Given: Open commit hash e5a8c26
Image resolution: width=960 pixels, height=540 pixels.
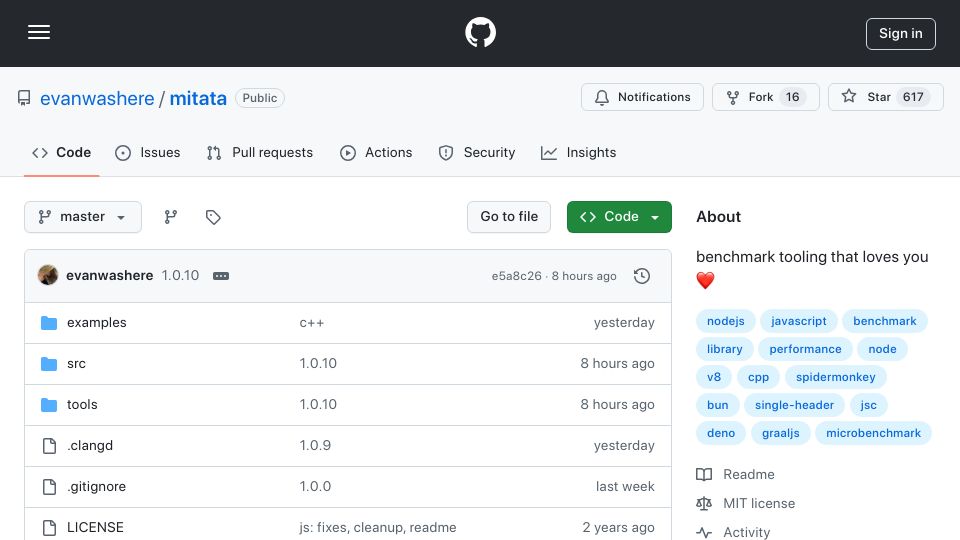Looking at the screenshot, I should coord(516,276).
